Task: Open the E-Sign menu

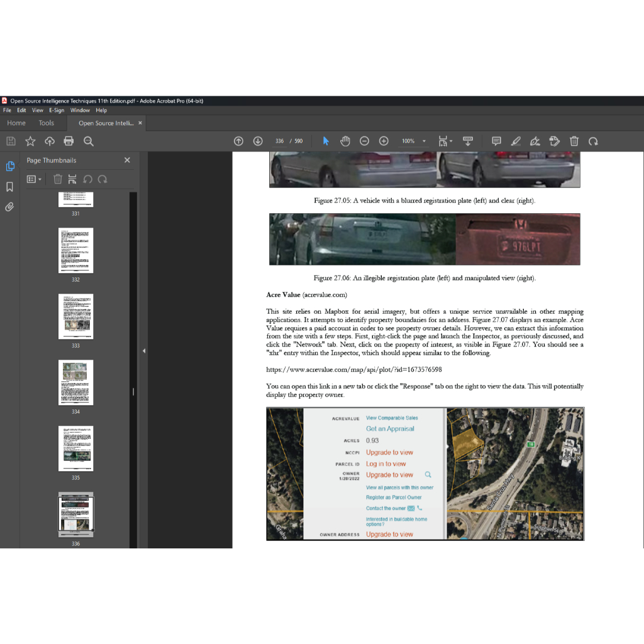Action: (57, 110)
